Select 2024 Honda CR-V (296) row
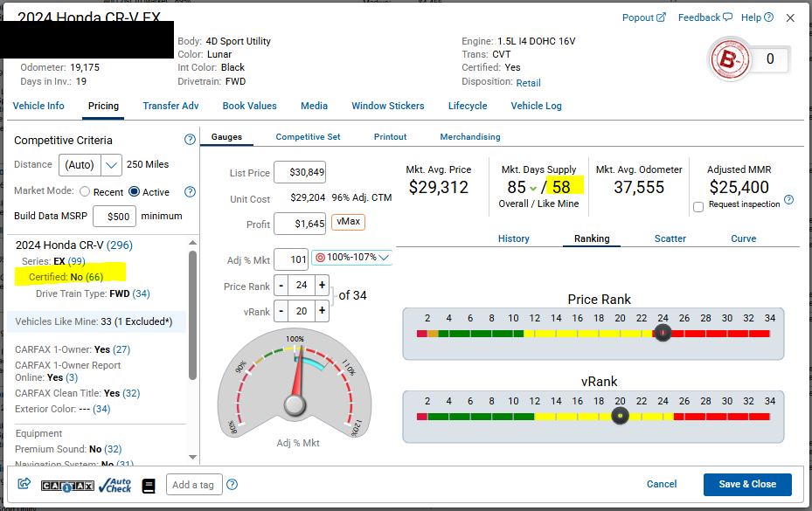The image size is (812, 511). 74,245
